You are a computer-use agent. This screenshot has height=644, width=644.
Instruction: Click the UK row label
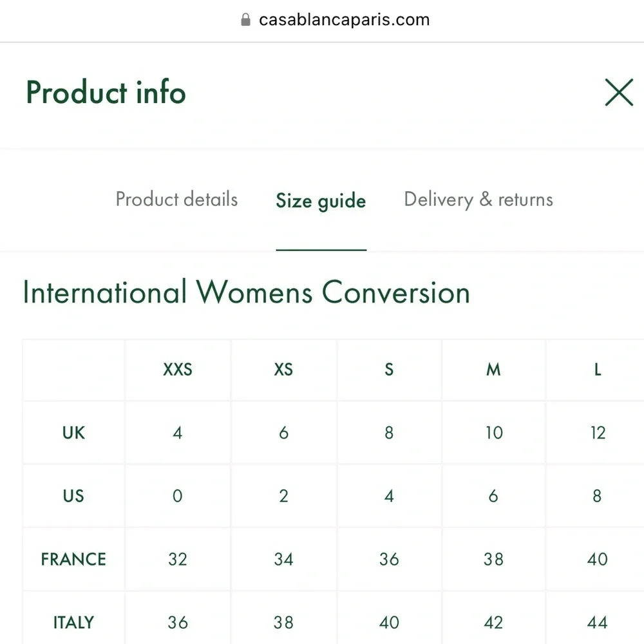point(73,433)
